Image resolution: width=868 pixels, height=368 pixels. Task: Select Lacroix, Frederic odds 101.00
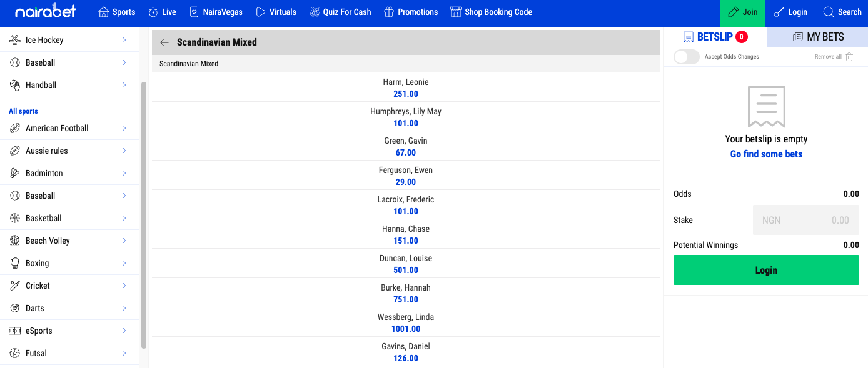point(406,211)
